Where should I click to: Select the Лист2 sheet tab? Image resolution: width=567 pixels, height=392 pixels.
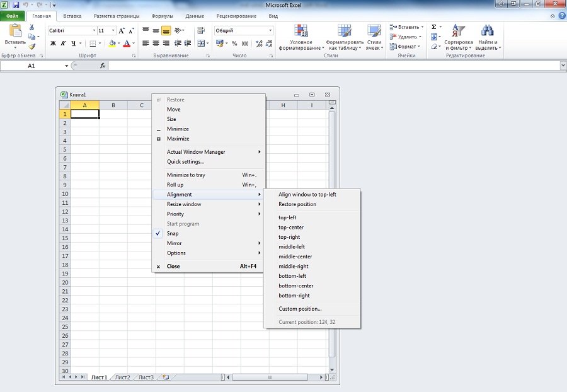pyautogui.click(x=122, y=377)
